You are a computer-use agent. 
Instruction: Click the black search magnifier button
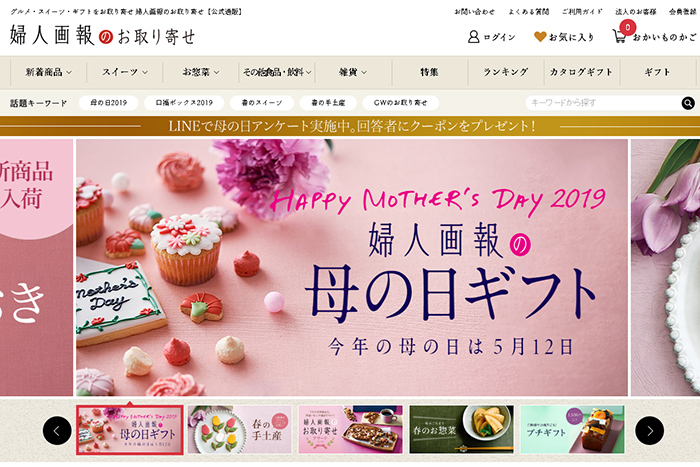click(688, 103)
